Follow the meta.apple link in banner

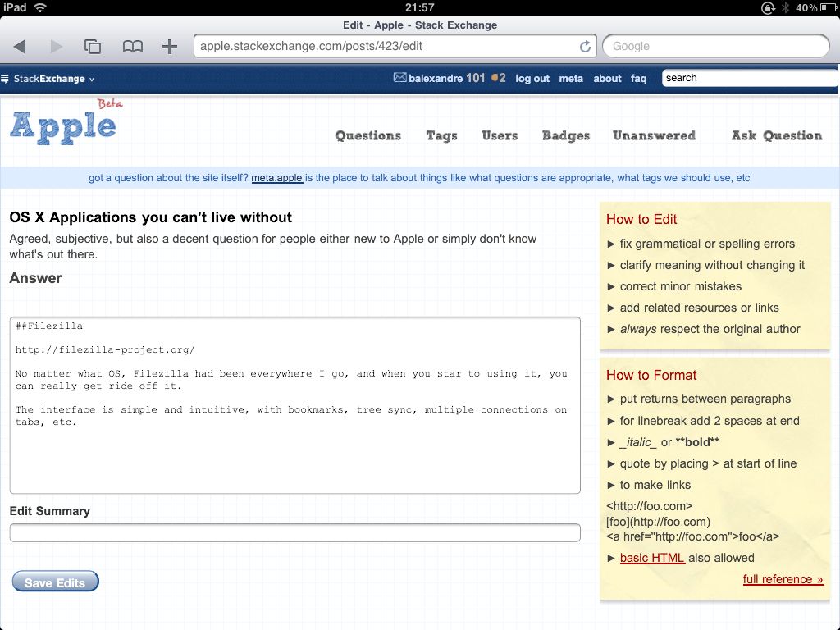click(277, 178)
